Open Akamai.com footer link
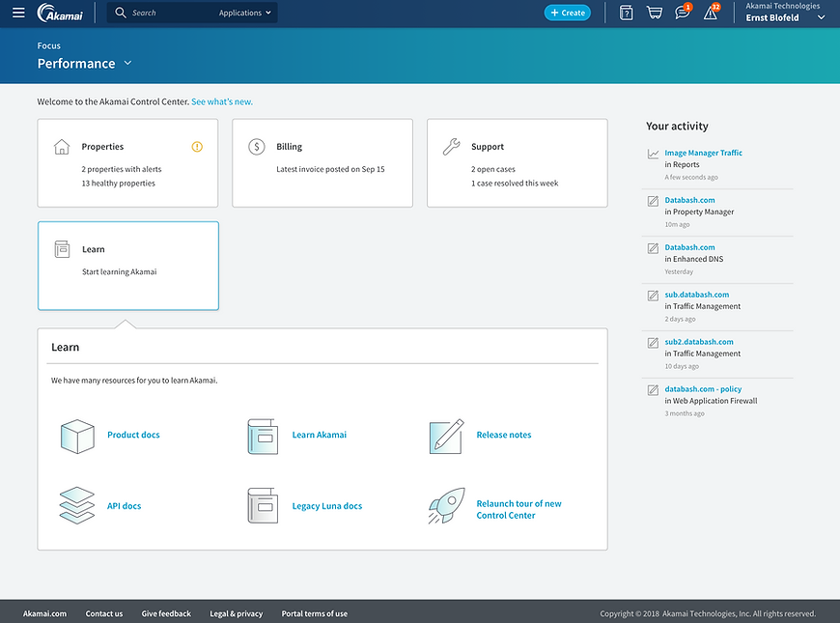The height and width of the screenshot is (623, 840). tap(44, 614)
